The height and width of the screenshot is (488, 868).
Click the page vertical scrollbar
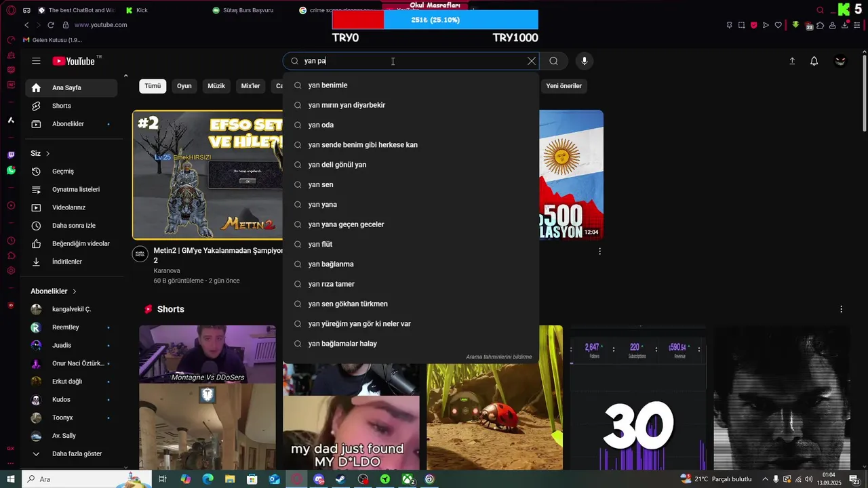(x=864, y=92)
